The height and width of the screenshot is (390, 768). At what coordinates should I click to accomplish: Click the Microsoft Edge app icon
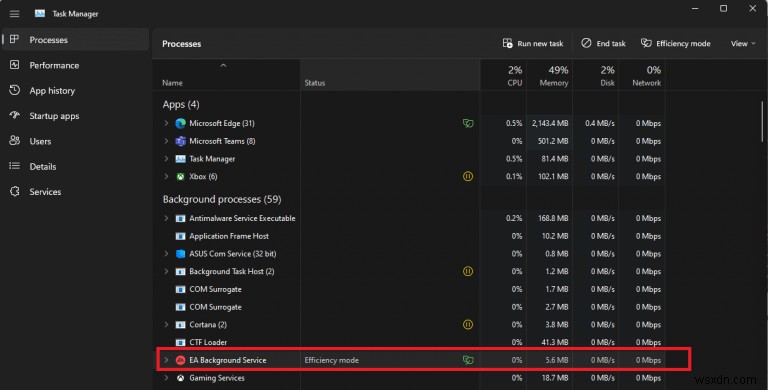pyautogui.click(x=180, y=123)
